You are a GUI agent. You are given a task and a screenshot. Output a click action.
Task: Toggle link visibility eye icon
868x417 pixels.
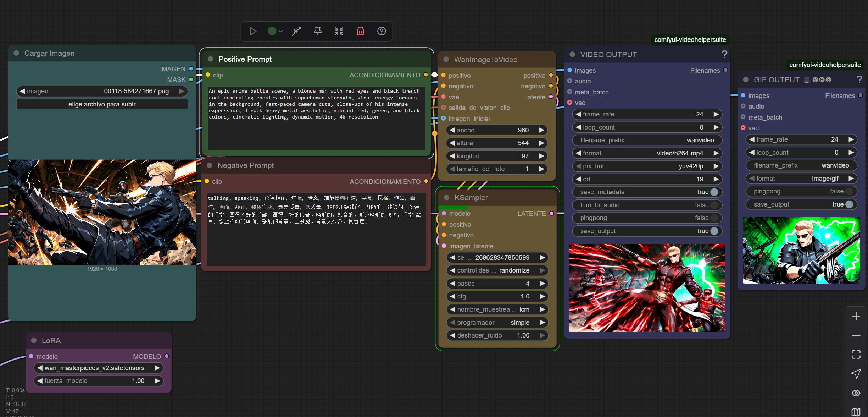856,393
